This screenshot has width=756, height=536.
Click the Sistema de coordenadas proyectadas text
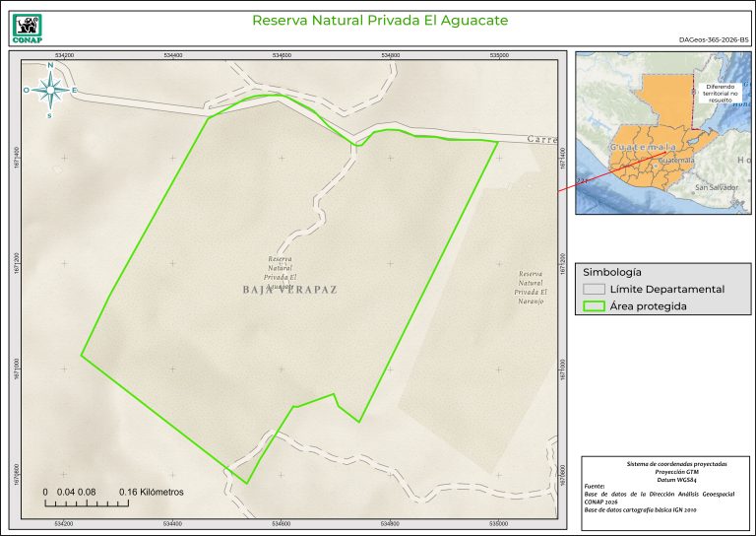click(x=663, y=463)
